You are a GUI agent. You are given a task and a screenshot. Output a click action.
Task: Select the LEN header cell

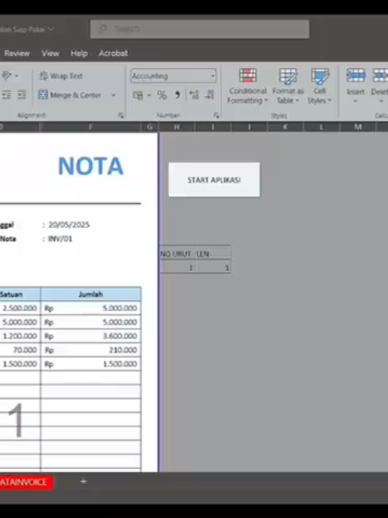(x=213, y=254)
